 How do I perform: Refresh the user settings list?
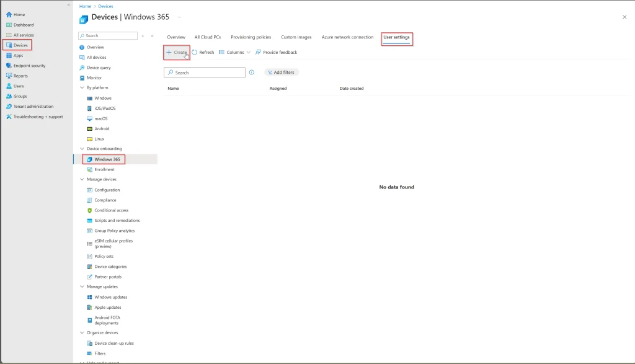(x=203, y=52)
